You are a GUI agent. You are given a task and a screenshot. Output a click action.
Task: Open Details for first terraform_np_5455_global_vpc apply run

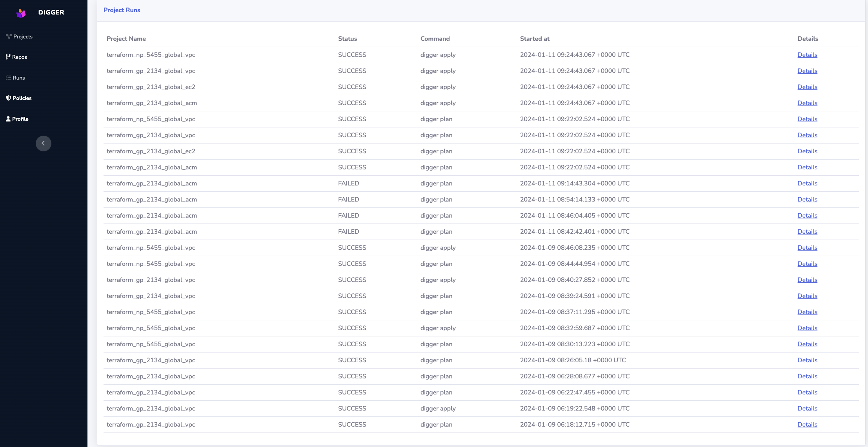pyautogui.click(x=807, y=55)
